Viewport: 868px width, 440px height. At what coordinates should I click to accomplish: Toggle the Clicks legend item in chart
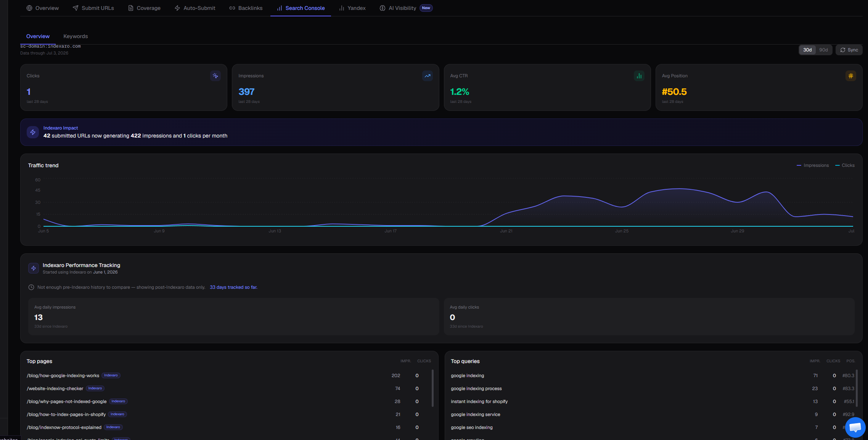pyautogui.click(x=845, y=165)
